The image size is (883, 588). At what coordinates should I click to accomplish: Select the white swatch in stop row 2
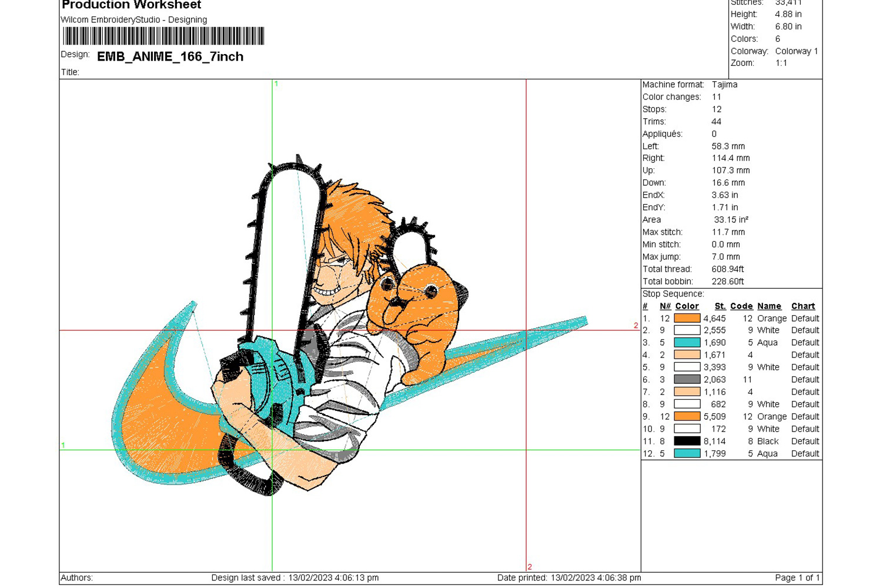coord(687,330)
